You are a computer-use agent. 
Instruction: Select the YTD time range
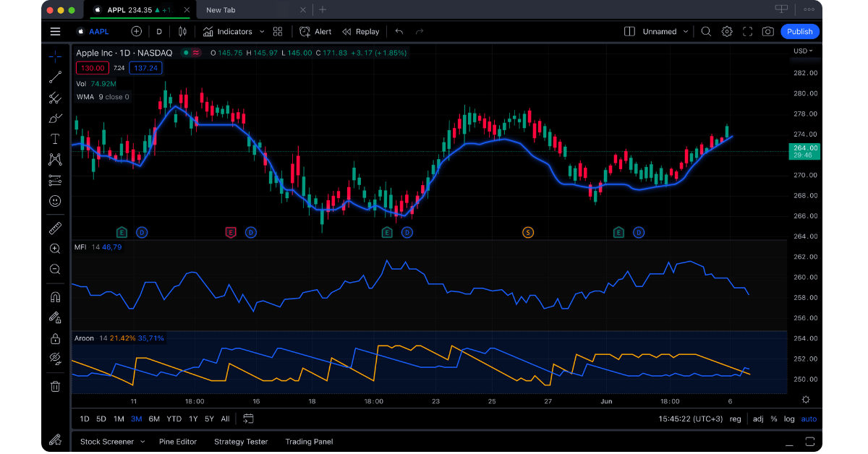coord(174,419)
